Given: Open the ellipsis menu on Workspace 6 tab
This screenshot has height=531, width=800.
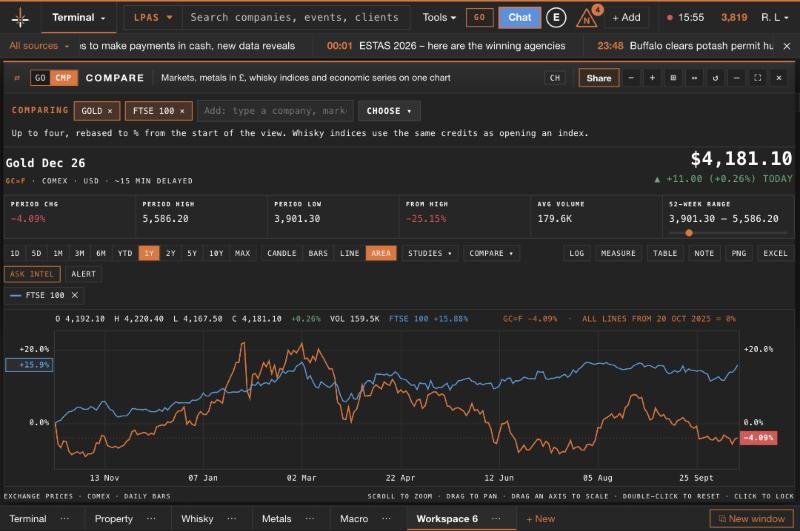Looking at the screenshot, I should 496,518.
